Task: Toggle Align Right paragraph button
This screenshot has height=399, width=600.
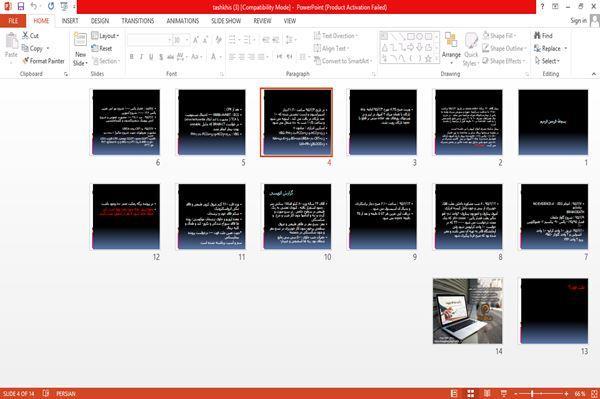Action: point(251,57)
